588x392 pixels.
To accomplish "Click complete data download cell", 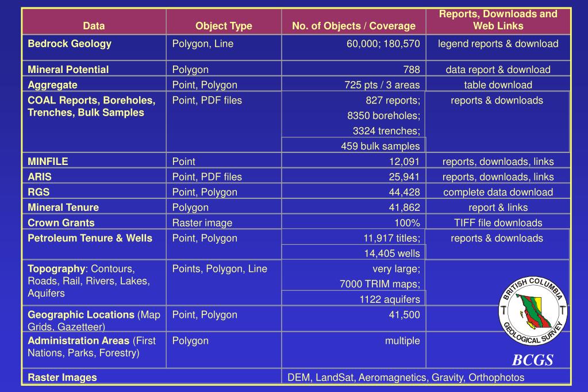I will pyautogui.click(x=498, y=192).
